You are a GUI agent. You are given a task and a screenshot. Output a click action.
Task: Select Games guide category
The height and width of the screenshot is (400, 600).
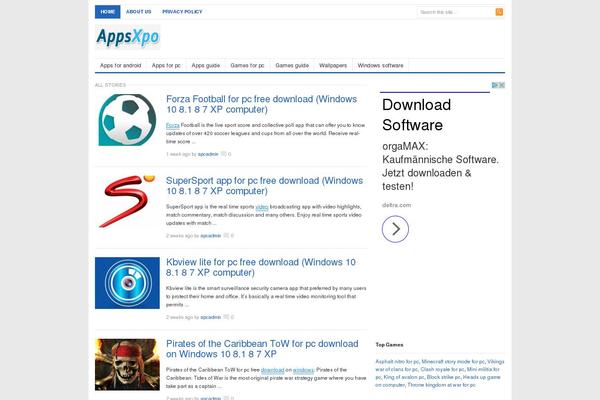(292, 65)
